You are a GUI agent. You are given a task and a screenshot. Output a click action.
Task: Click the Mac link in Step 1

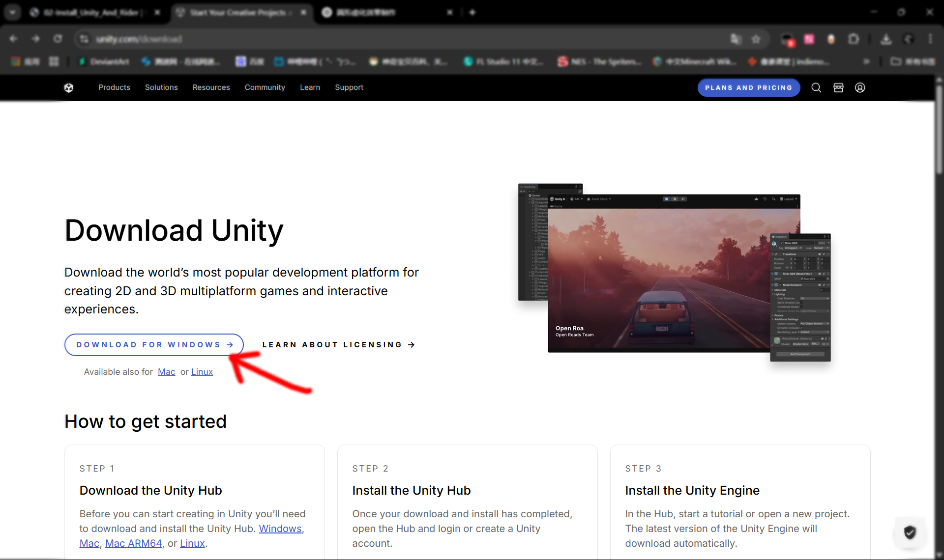(x=89, y=543)
